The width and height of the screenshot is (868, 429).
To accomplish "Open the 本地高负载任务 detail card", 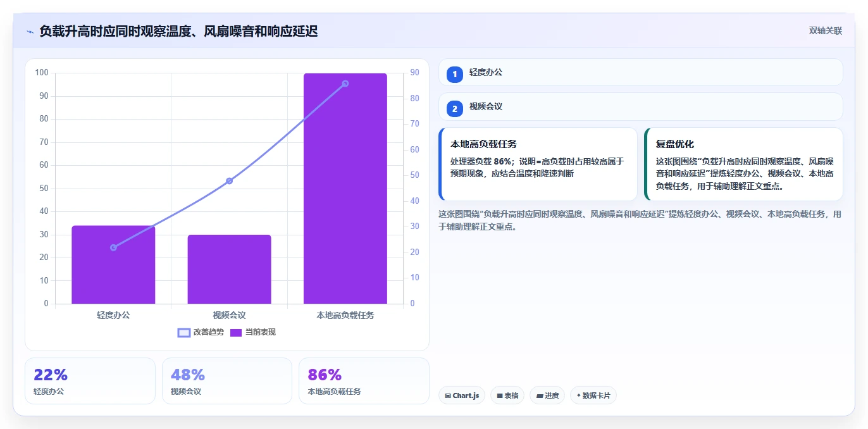I will point(538,165).
